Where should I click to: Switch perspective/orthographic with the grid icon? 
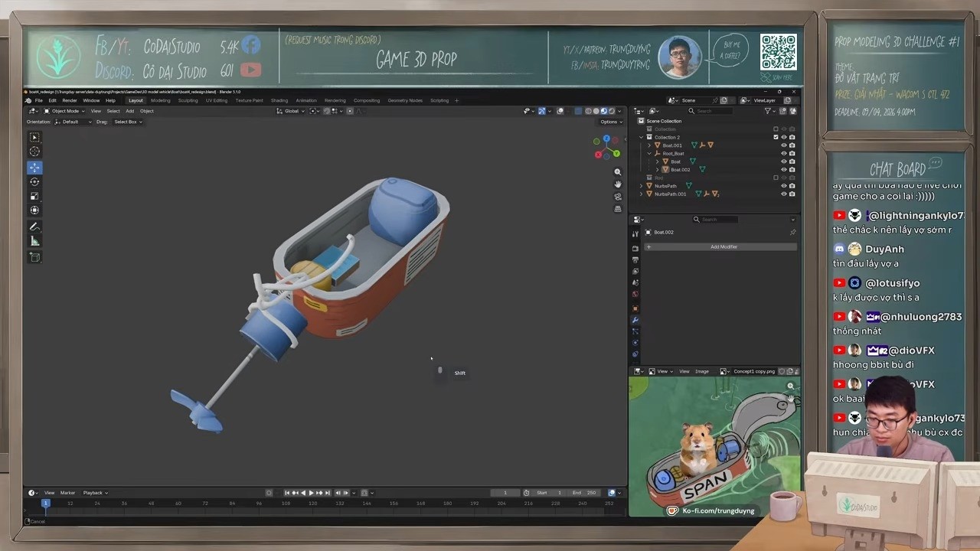click(x=618, y=209)
